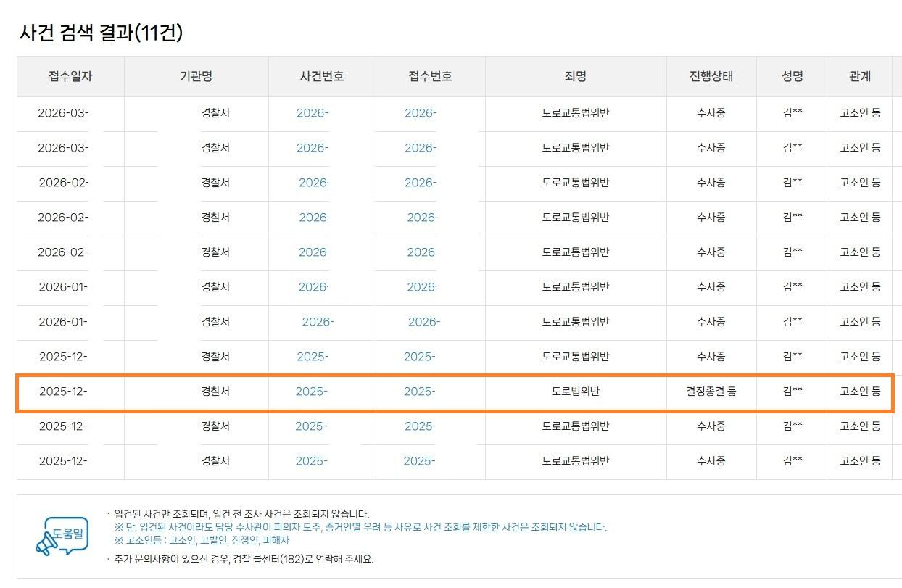Click the 도움말 megaphone help icon
Screen dimensions: 902x588
pos(61,537)
